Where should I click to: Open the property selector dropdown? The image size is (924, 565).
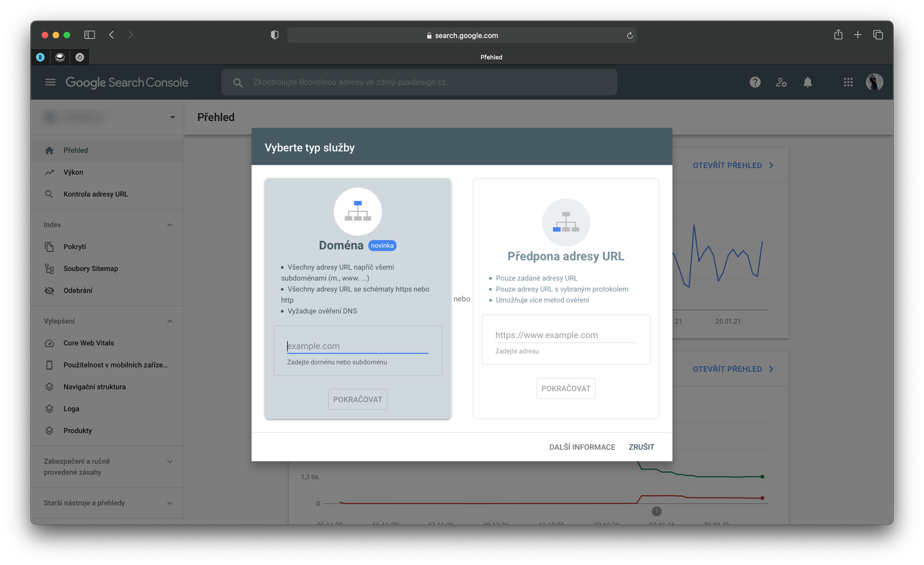pos(172,117)
